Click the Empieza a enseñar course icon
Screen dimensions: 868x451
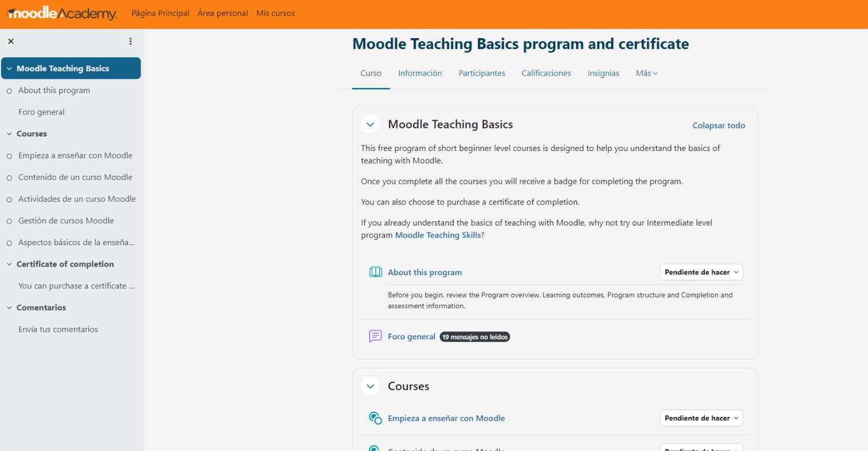coord(376,418)
